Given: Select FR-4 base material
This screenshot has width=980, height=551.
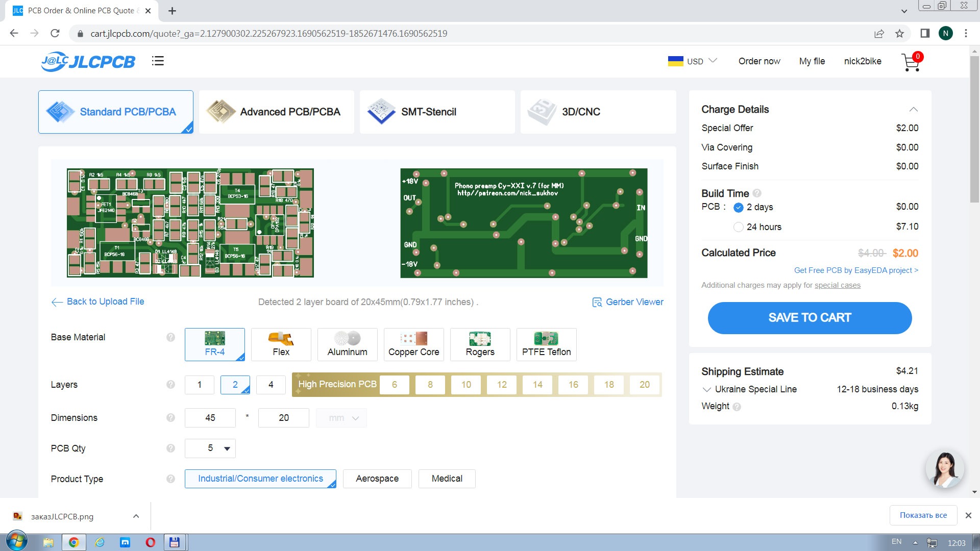Looking at the screenshot, I should click(x=215, y=344).
